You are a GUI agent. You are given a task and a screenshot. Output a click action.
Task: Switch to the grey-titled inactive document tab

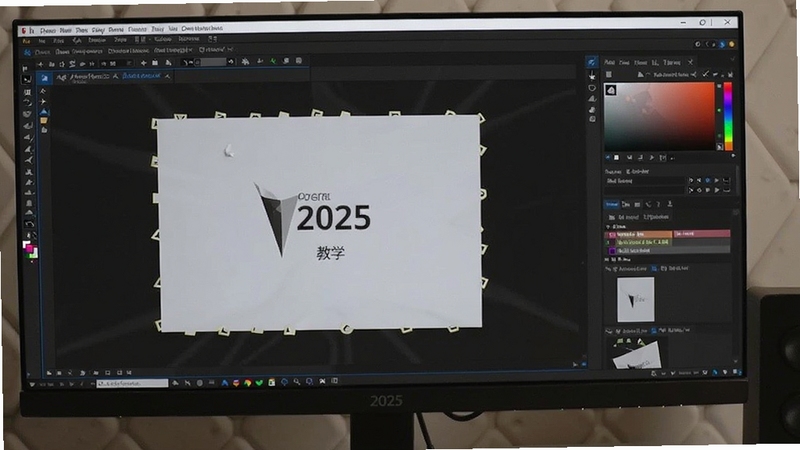pyautogui.click(x=90, y=77)
